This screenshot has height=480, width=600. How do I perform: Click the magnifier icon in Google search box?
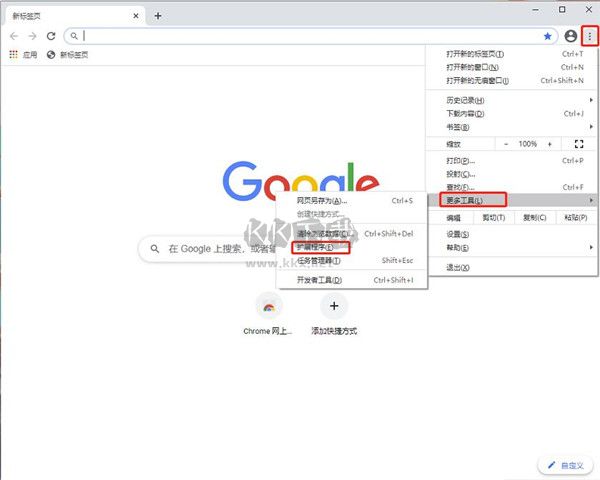point(155,249)
